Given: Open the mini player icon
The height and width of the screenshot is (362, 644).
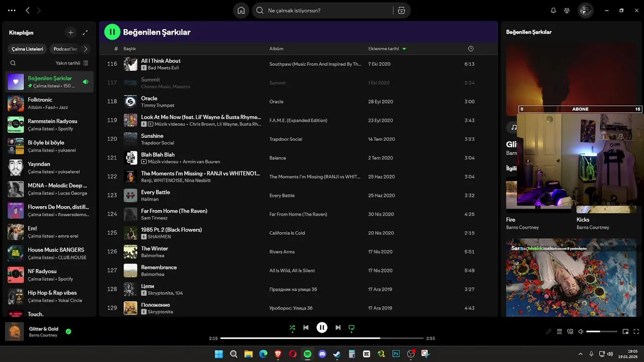Looking at the screenshot, I should point(625,331).
